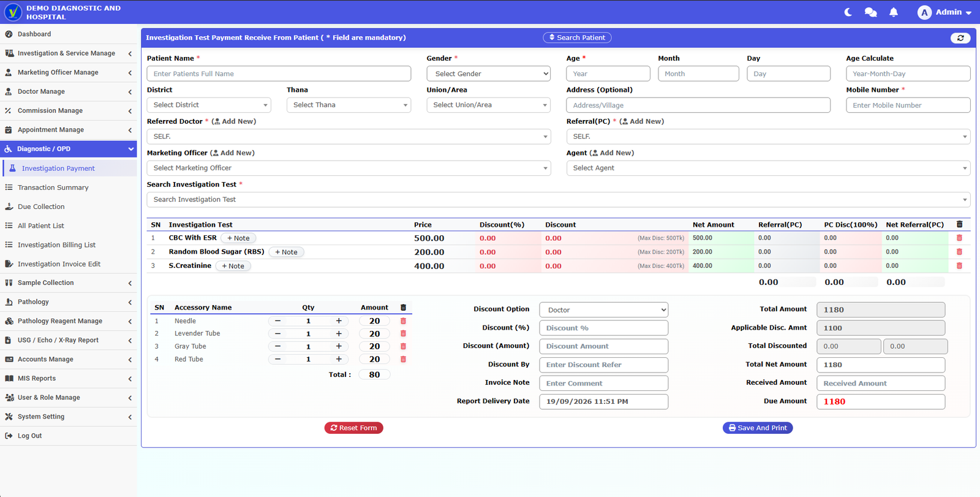Expand the Pathology sidebar menu

tap(69, 302)
